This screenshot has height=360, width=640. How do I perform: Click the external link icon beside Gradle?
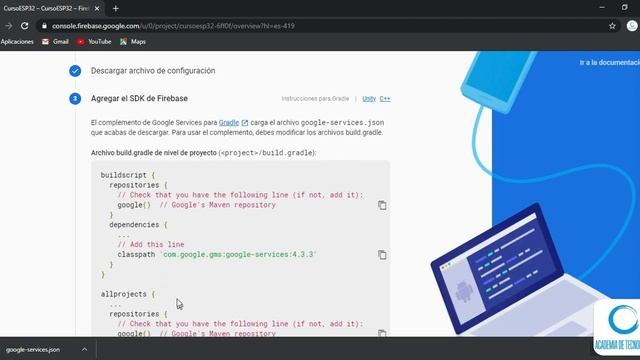244,123
